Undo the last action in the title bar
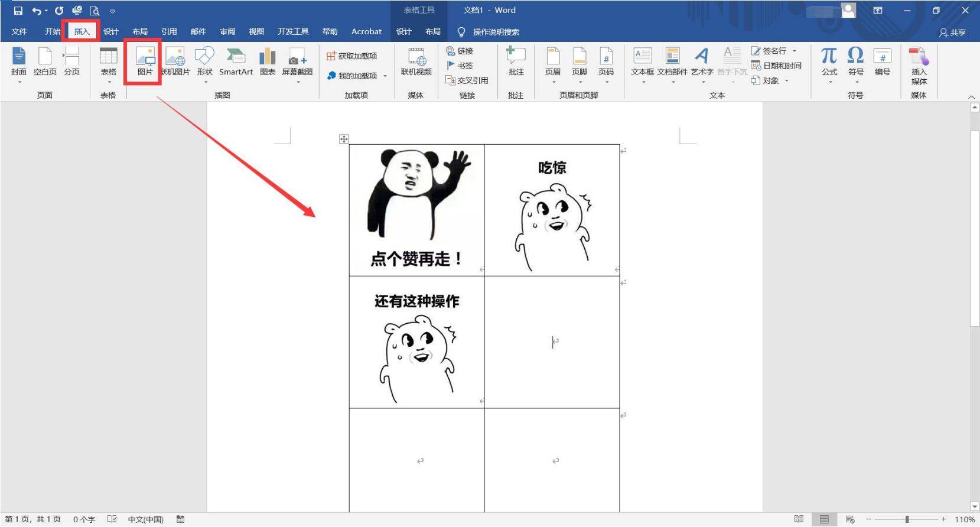Screen dimensions: 980x527 click(x=37, y=11)
